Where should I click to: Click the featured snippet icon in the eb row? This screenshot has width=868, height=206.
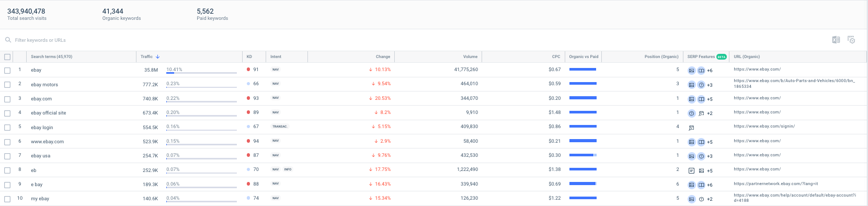click(x=691, y=170)
